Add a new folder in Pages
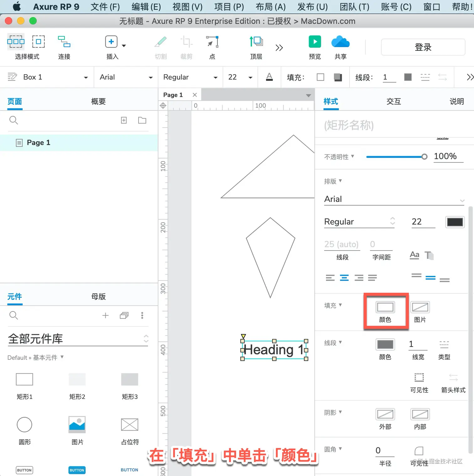 point(142,120)
